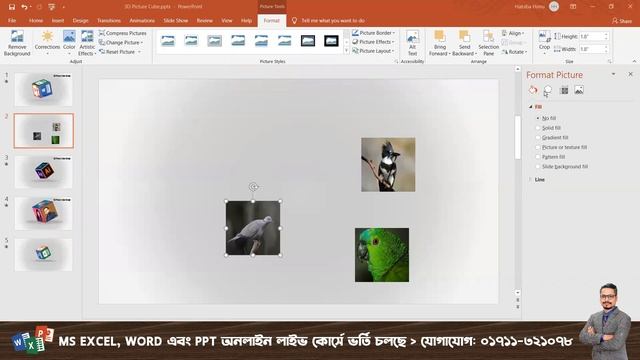This screenshot has height=360, width=640.
Task: Select slide 5 thumbnail
Action: coord(44,255)
